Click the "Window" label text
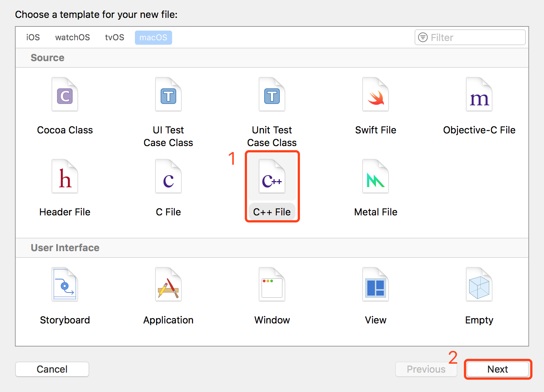Viewport: 544px width, 392px height. click(x=272, y=320)
